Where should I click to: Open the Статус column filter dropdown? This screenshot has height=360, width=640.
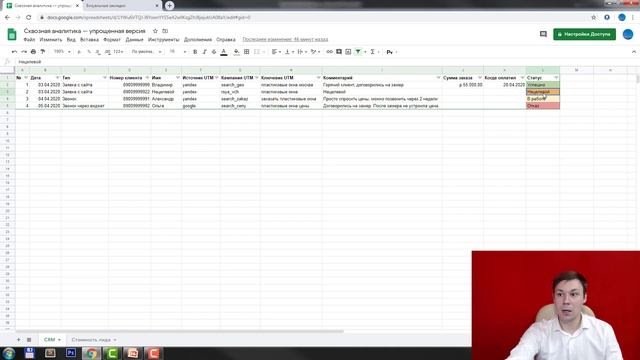tap(556, 78)
